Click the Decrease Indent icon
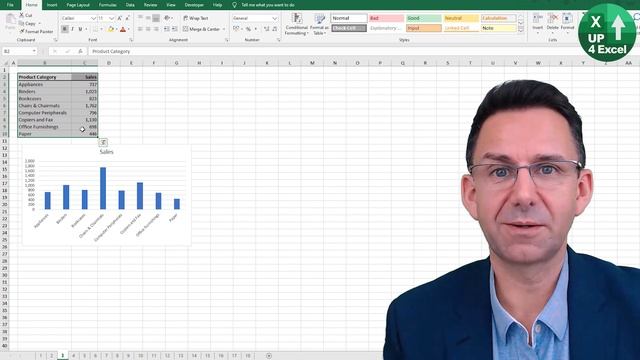 (x=167, y=29)
